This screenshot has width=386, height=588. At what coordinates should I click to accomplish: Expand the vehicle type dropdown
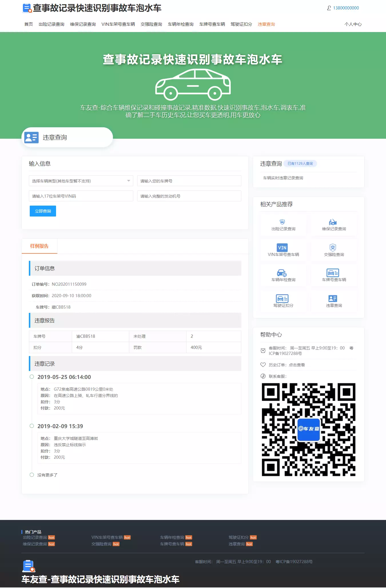pos(81,181)
